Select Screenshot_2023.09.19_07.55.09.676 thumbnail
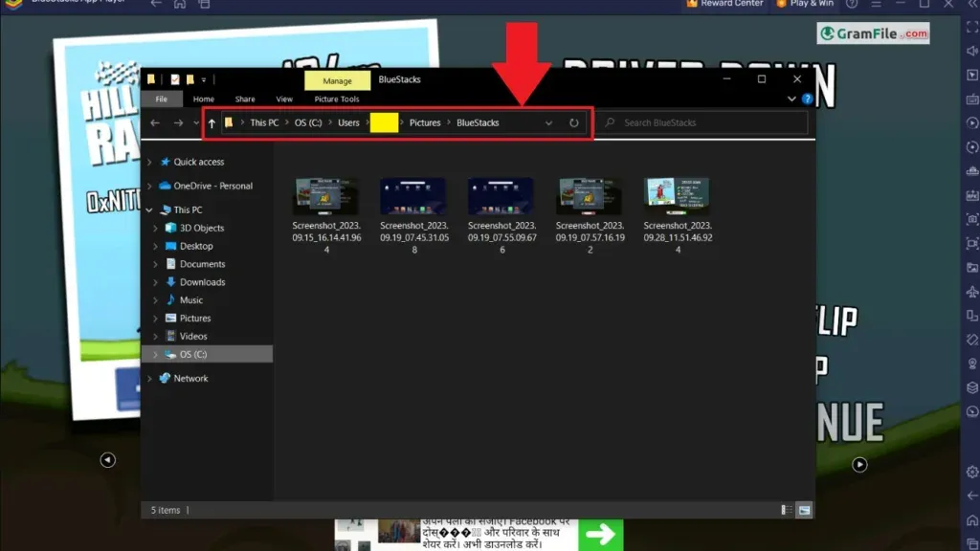 coord(501,196)
